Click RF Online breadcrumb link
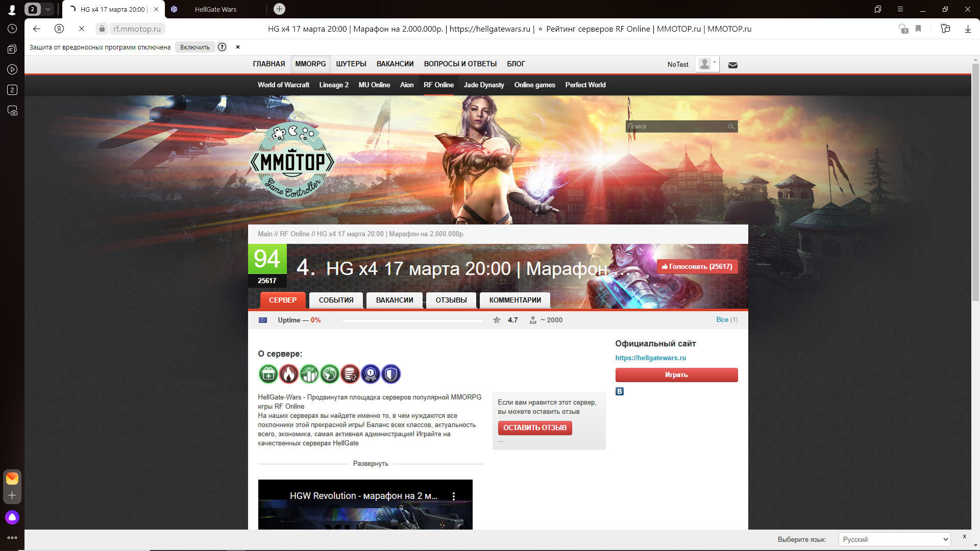This screenshot has width=980, height=551. coord(295,234)
